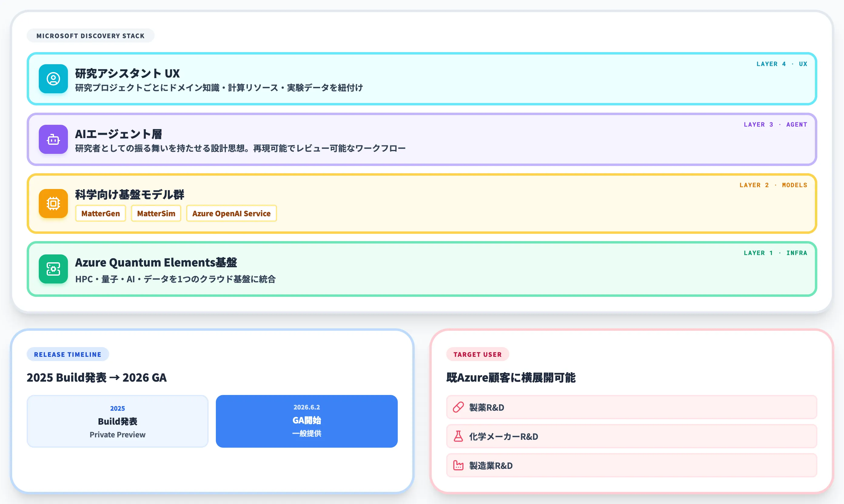
Task: Click the flask icon beside 化学メーカーR&D
Action: tap(458, 436)
